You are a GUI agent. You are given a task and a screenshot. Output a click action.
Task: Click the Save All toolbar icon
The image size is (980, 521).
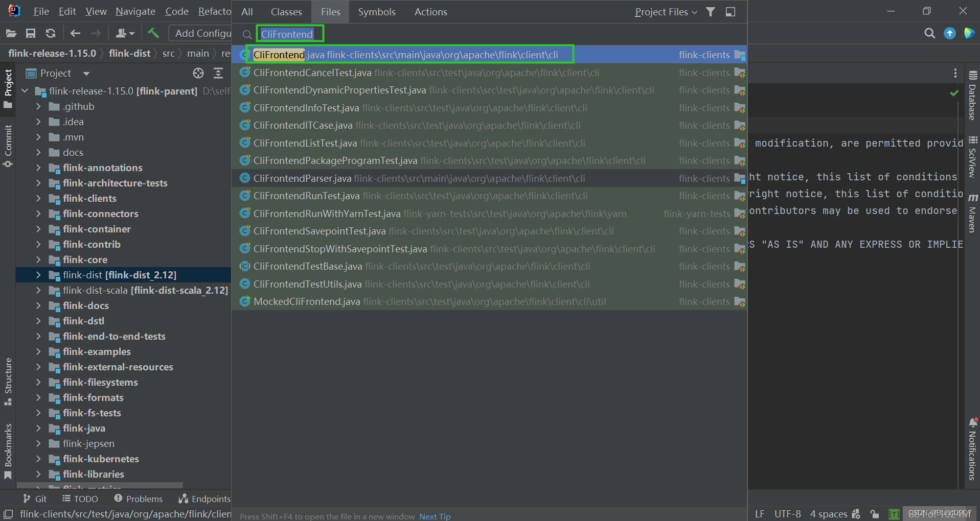pos(31,33)
